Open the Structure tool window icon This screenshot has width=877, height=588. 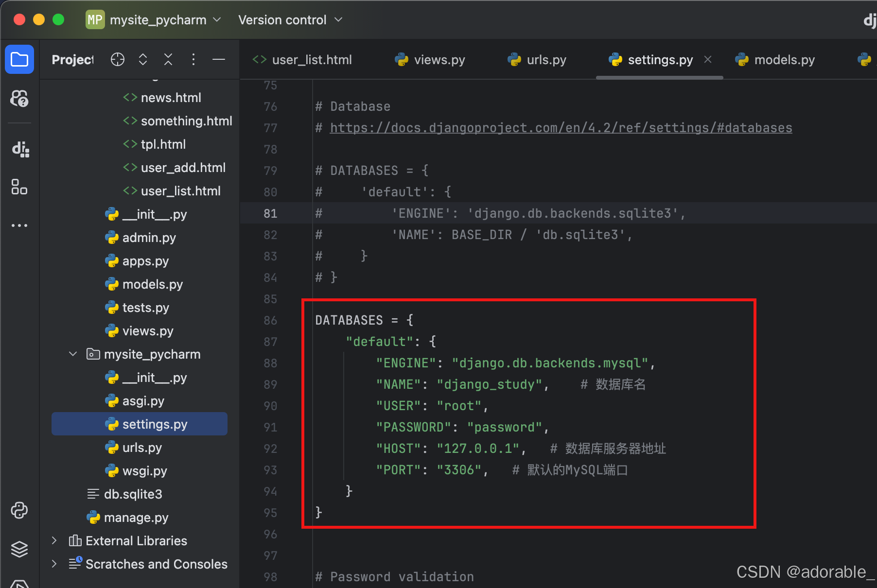(19, 187)
